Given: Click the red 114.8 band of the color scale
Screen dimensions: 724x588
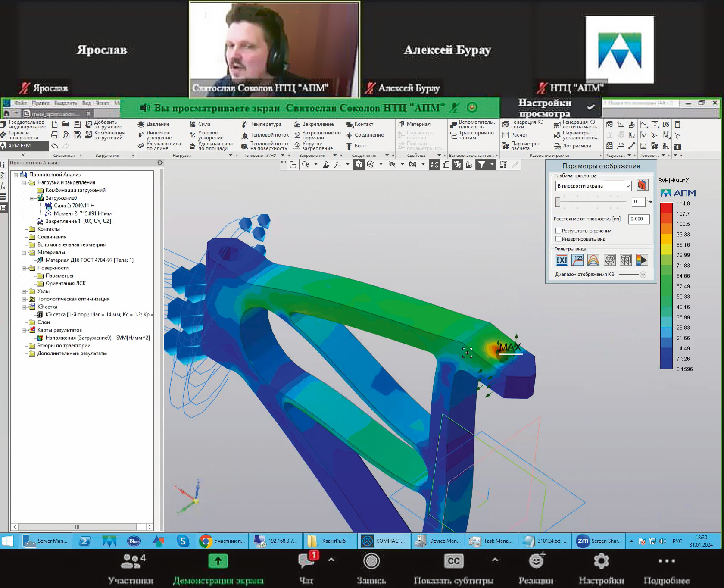Looking at the screenshot, I should 666,207.
